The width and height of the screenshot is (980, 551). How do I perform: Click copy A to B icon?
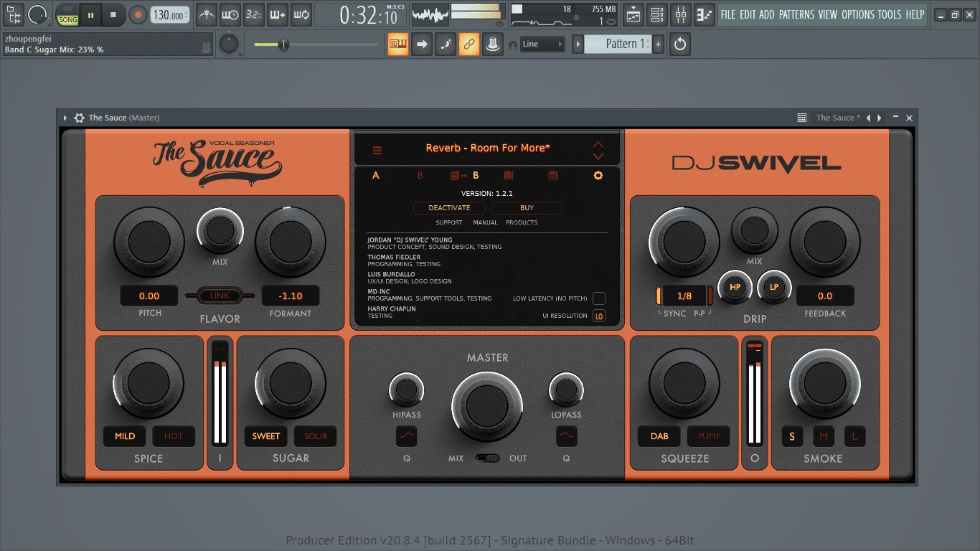tap(464, 175)
